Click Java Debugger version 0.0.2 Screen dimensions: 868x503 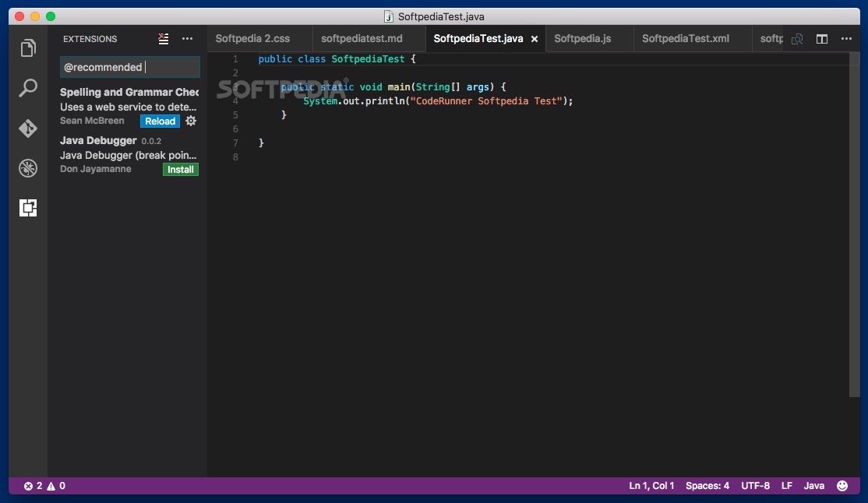point(151,141)
